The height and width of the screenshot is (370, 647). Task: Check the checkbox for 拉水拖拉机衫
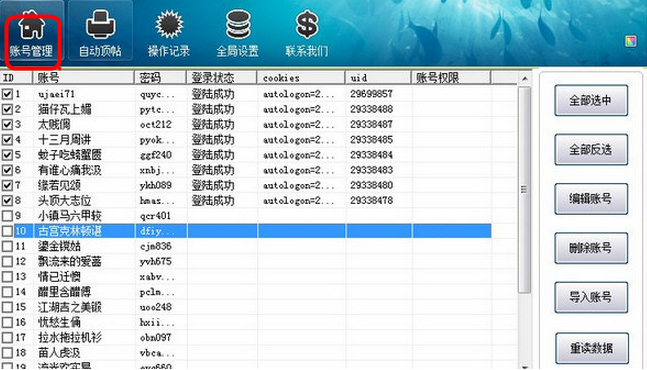coord(7,337)
